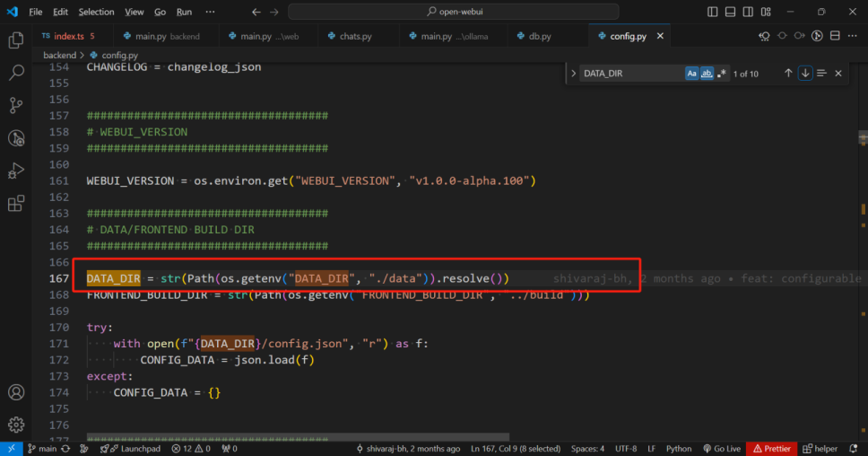Viewport: 868px width, 456px height.
Task: Switch to the index.ts tab
Action: pyautogui.click(x=73, y=36)
